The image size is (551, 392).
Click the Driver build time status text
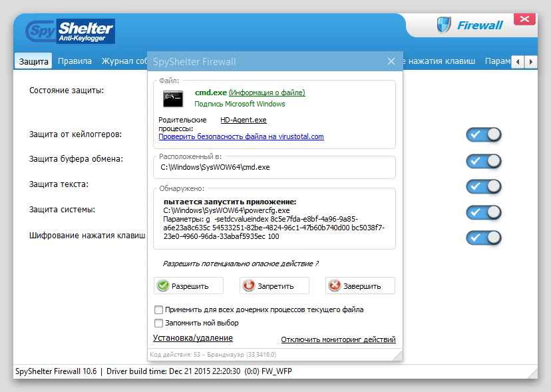tap(174, 371)
